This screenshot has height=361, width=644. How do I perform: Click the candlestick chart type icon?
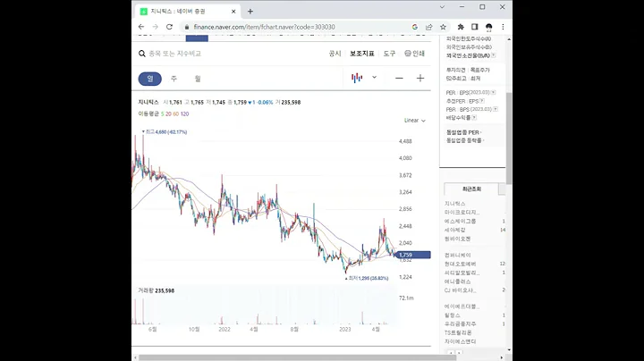[357, 78]
